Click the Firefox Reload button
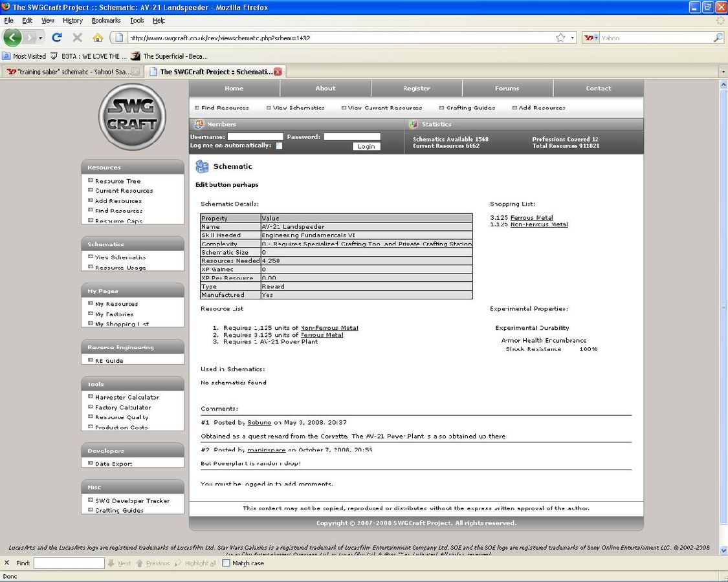 [57, 38]
